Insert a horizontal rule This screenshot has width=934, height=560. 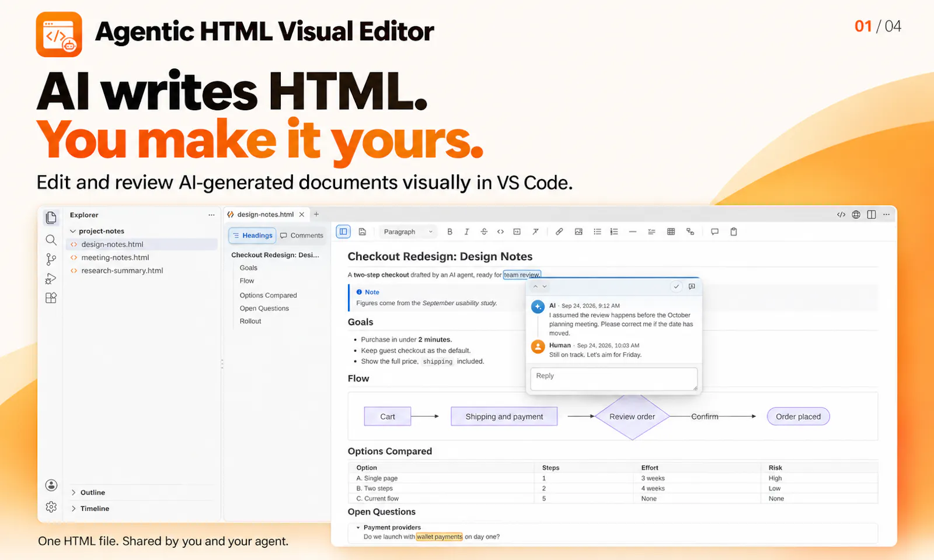[632, 232]
